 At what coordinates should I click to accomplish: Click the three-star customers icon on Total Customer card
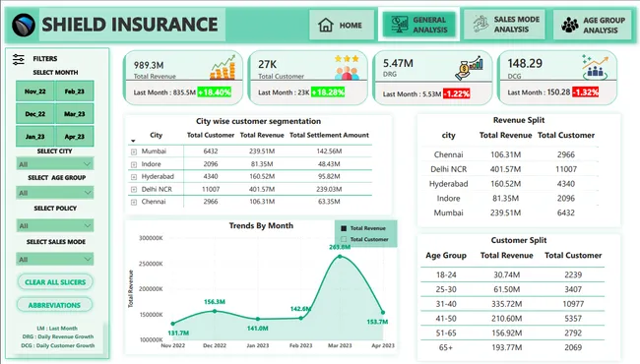click(347, 67)
